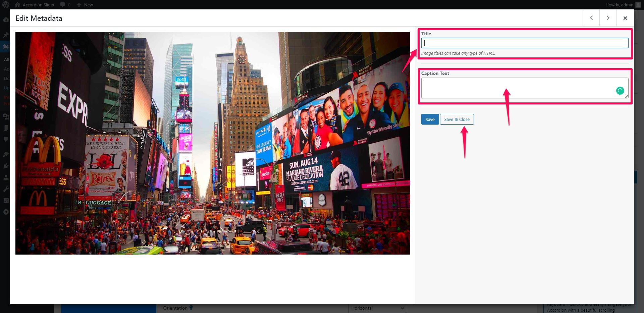Open Users icon in sidebar
Viewport: 644px width, 313px height.
pos(6,177)
